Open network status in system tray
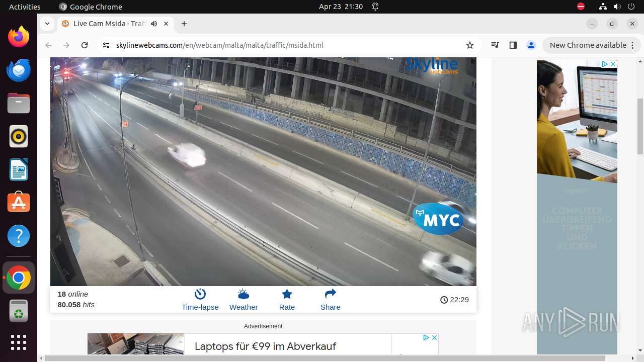 [x=603, y=7]
